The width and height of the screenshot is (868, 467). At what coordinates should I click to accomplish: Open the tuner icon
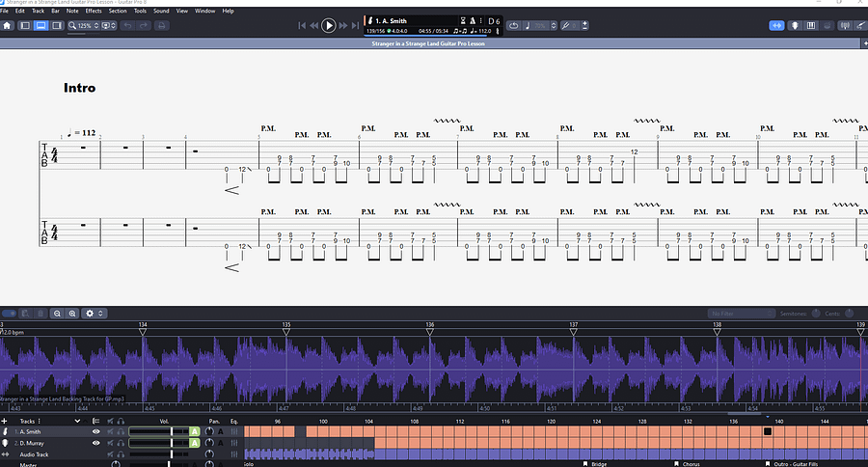845,25
